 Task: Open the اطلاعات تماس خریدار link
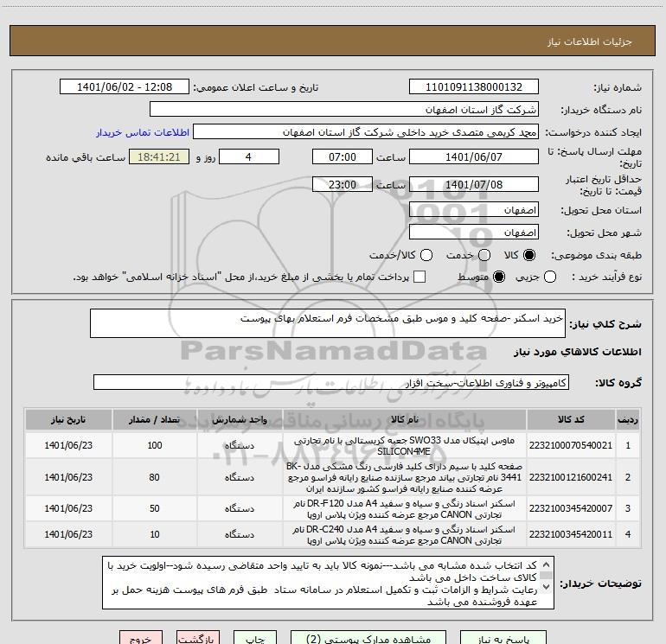click(143, 132)
